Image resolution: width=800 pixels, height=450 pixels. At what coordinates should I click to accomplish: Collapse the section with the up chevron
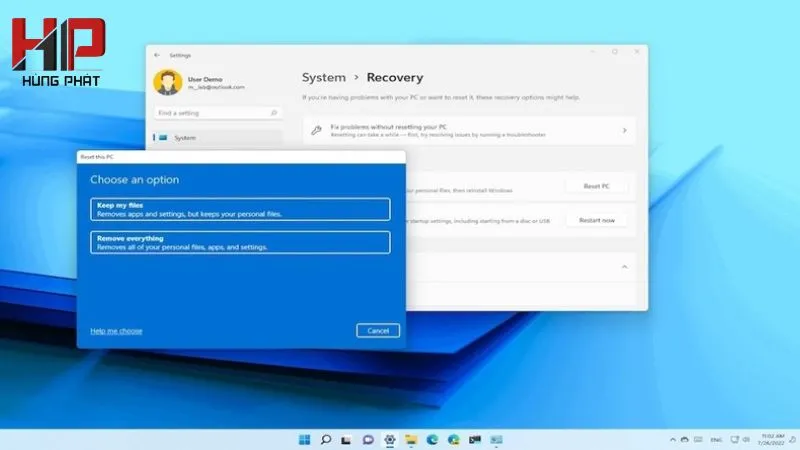tap(624, 267)
